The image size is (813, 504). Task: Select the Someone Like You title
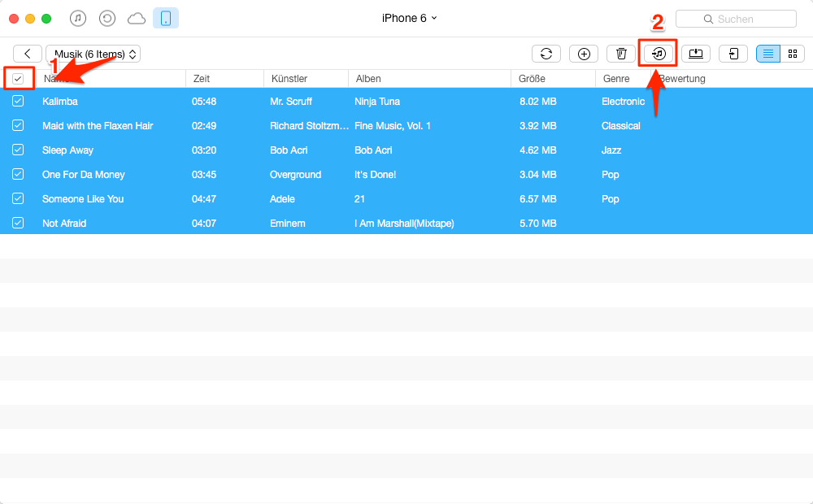[83, 198]
